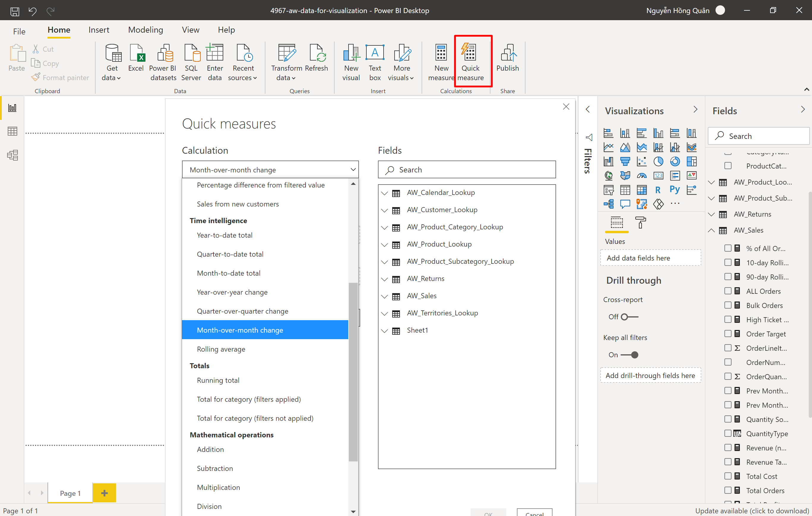Click the Cancel button in Quick measures
Screen dimensions: 812x516
click(534, 512)
